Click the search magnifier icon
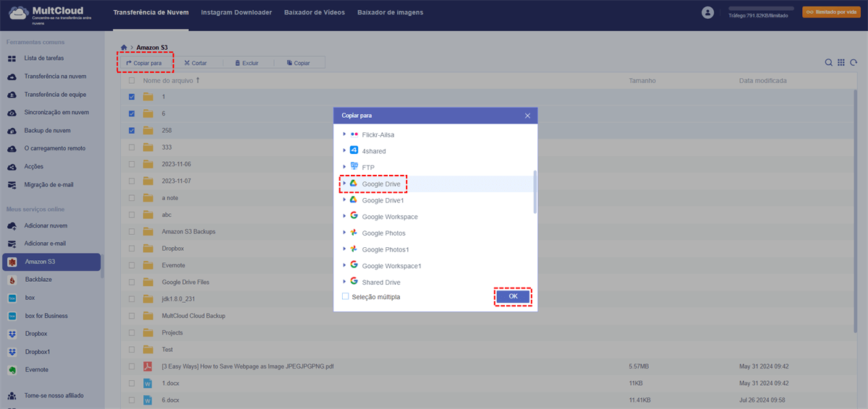The height and width of the screenshot is (409, 868). (x=829, y=63)
